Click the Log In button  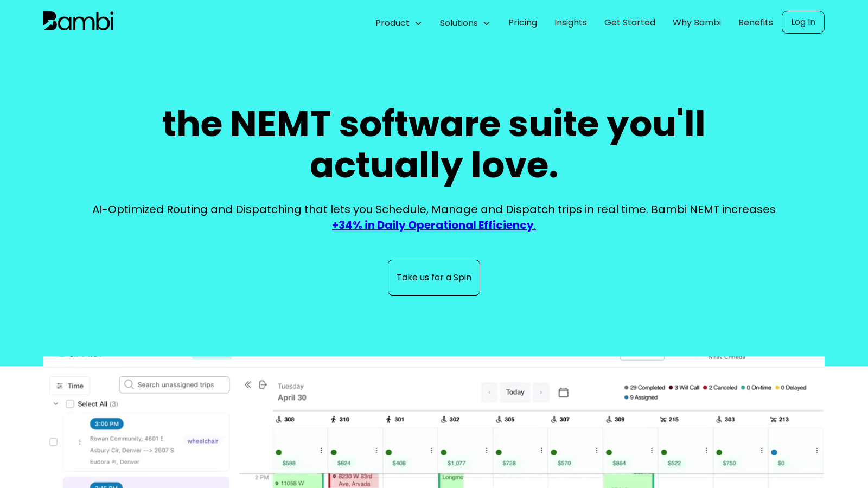tap(803, 22)
